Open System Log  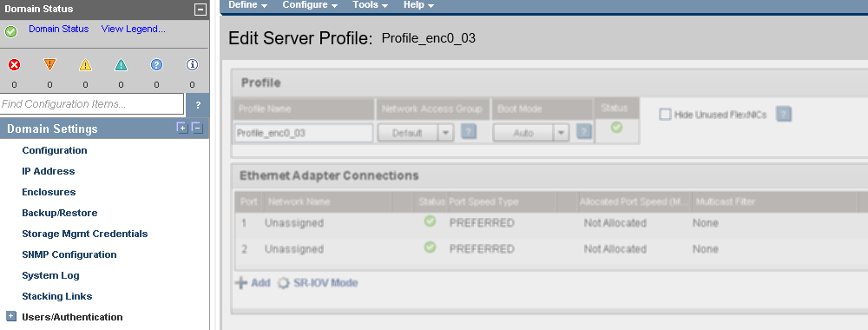[50, 275]
